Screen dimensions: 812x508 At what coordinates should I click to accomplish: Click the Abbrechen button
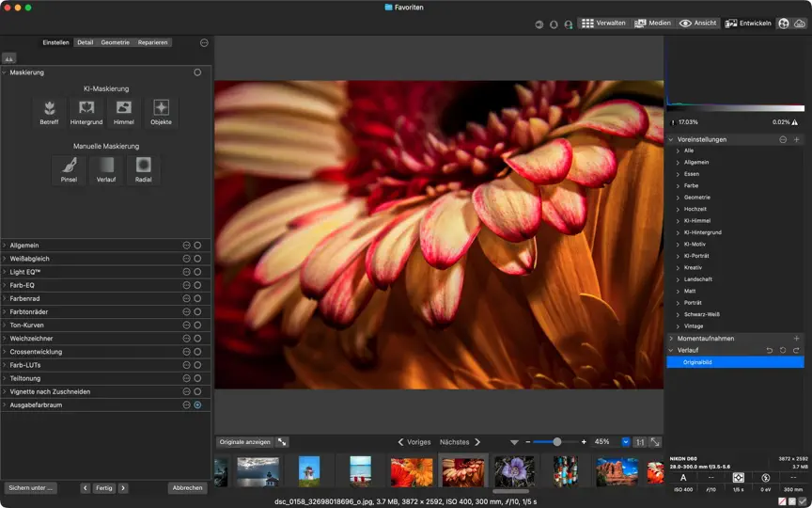click(187, 488)
